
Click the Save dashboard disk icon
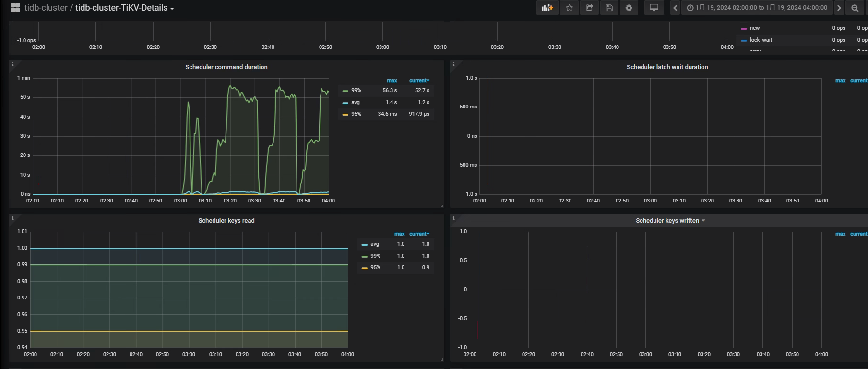tap(609, 8)
